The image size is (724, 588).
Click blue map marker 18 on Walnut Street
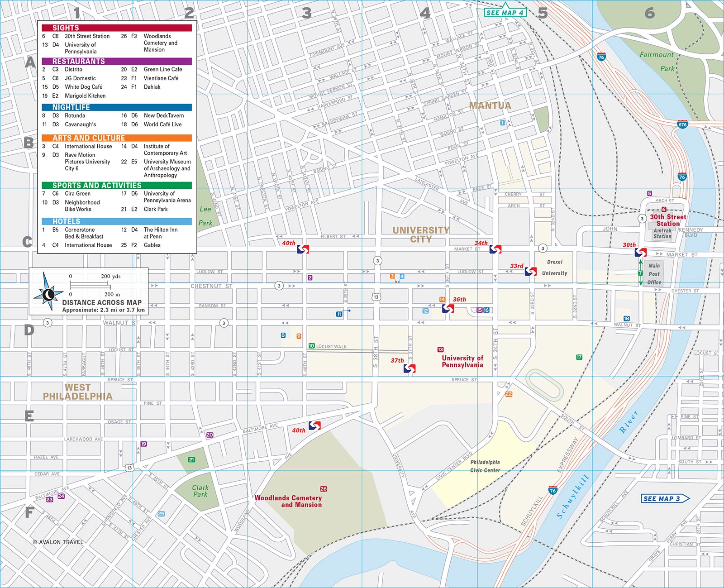pyautogui.click(x=626, y=318)
